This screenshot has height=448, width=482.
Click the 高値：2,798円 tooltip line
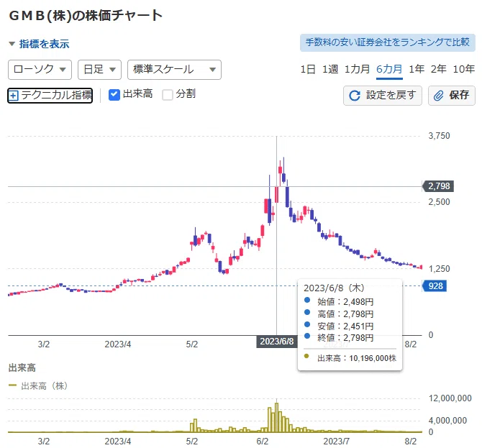pos(345,314)
